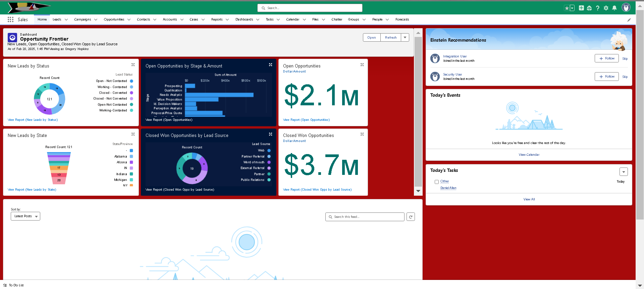This screenshot has width=644, height=289.
Task: Expand the New Leads by Status chart
Action: pos(133,65)
